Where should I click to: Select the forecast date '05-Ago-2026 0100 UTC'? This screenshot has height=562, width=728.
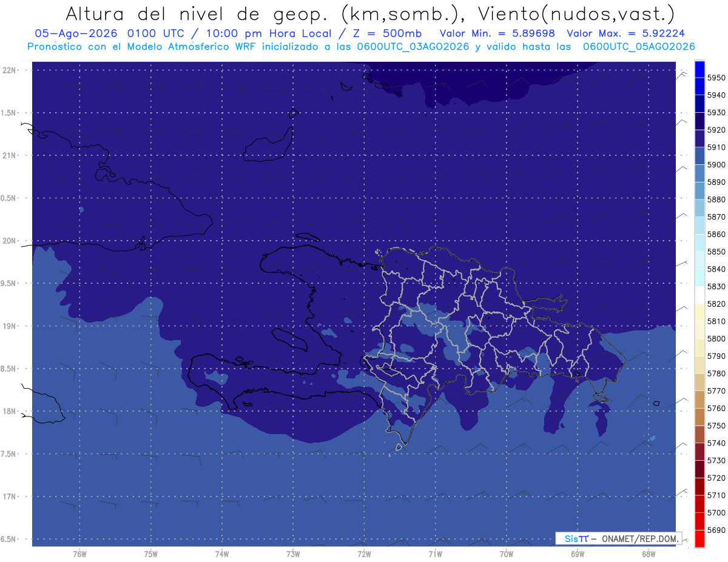pos(109,33)
